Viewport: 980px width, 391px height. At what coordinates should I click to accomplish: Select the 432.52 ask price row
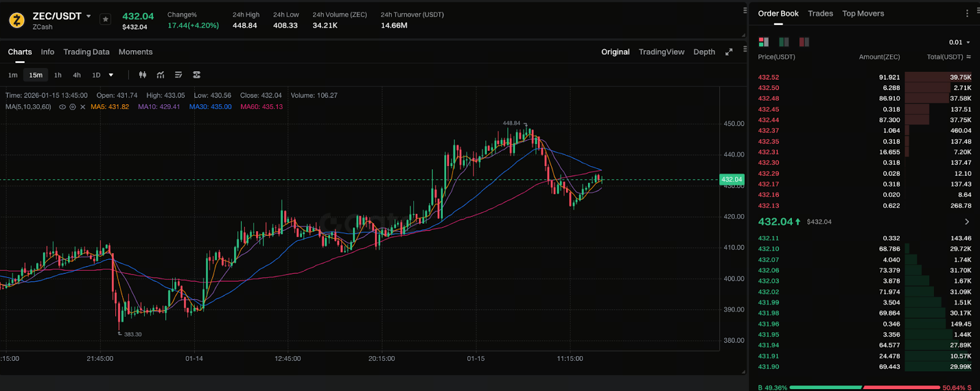click(865, 77)
